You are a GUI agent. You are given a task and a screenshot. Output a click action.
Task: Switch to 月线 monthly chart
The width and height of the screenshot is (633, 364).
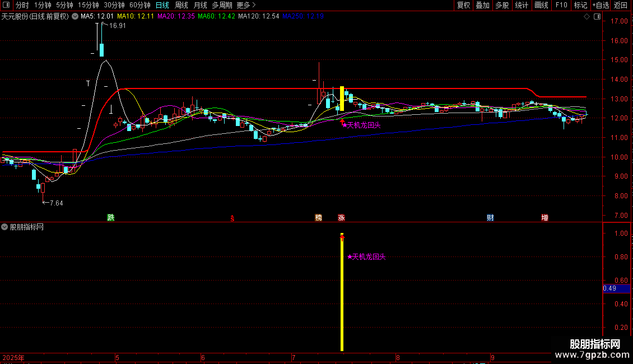tap(200, 5)
